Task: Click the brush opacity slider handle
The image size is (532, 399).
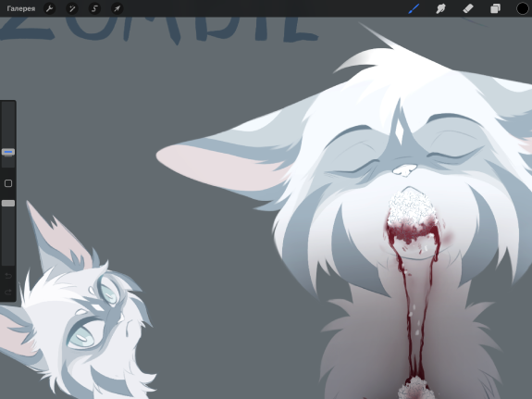Action: pos(8,203)
